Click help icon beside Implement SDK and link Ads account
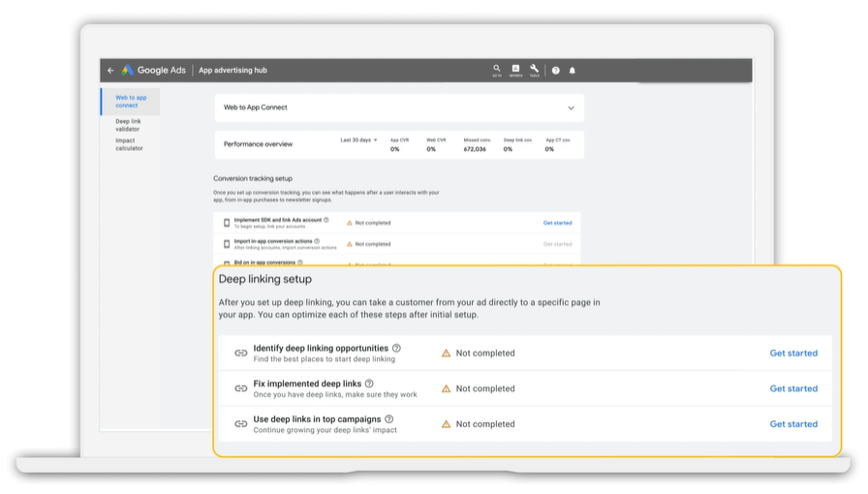 point(325,220)
